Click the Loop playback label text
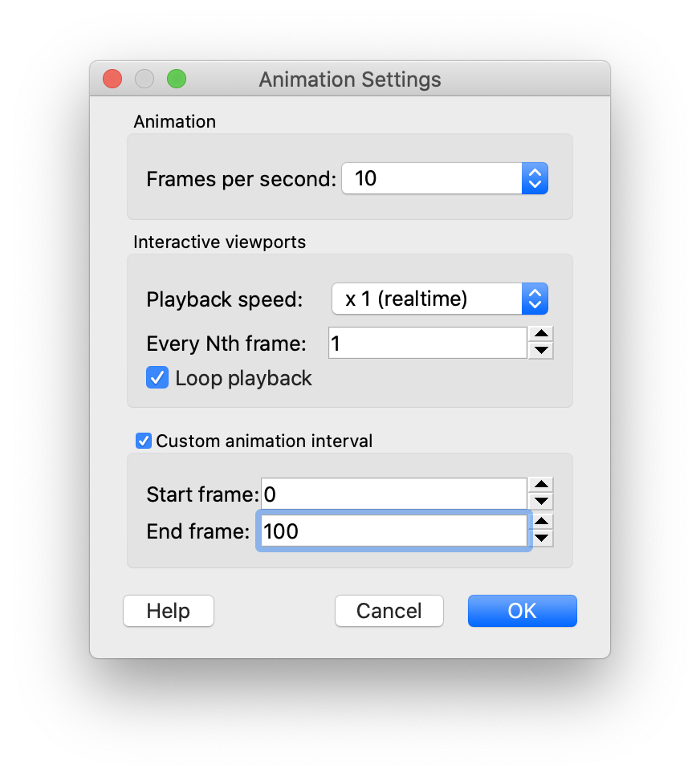Image resolution: width=700 pixels, height=777 pixels. 243,378
